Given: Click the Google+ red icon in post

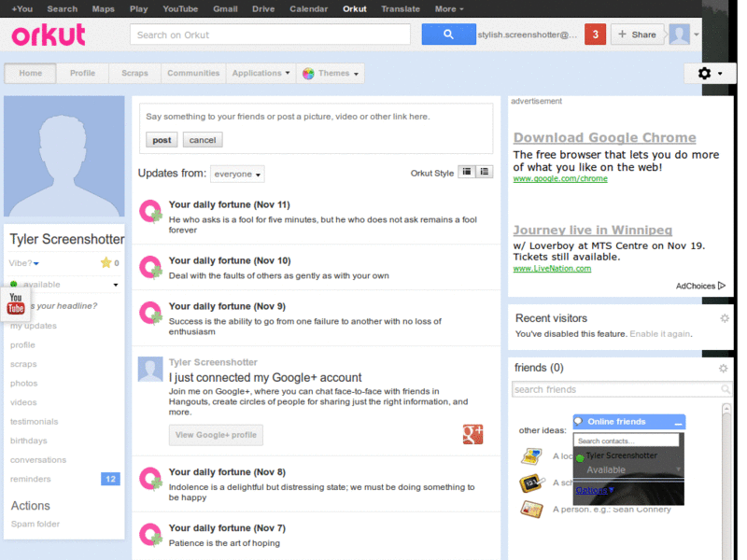Looking at the screenshot, I should point(472,434).
